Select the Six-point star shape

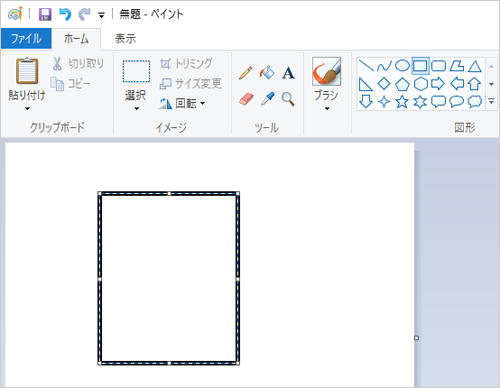pyautogui.click(x=420, y=102)
